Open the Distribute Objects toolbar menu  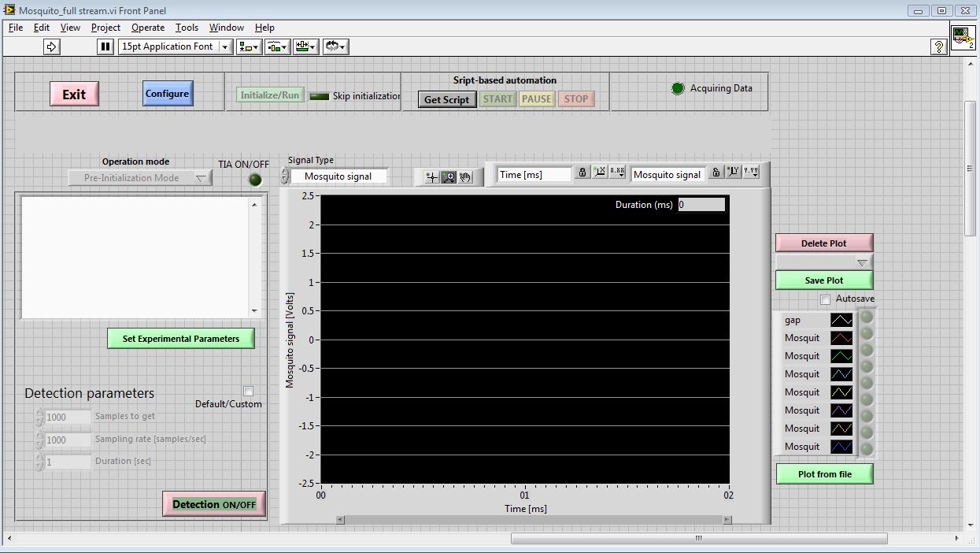(x=277, y=46)
